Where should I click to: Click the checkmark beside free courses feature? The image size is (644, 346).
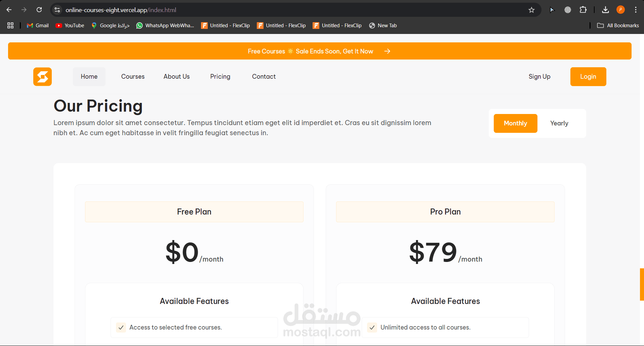click(x=121, y=328)
